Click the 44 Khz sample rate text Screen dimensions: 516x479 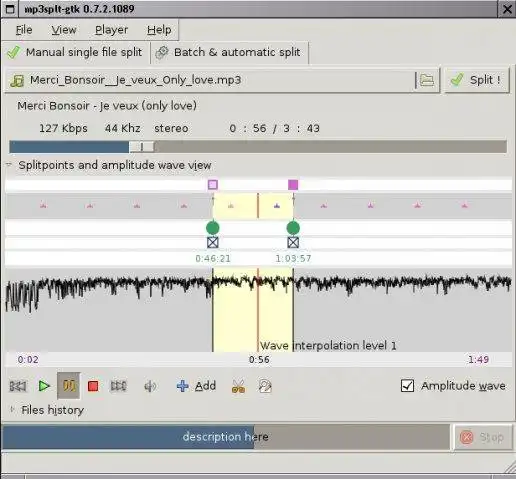pyautogui.click(x=123, y=128)
